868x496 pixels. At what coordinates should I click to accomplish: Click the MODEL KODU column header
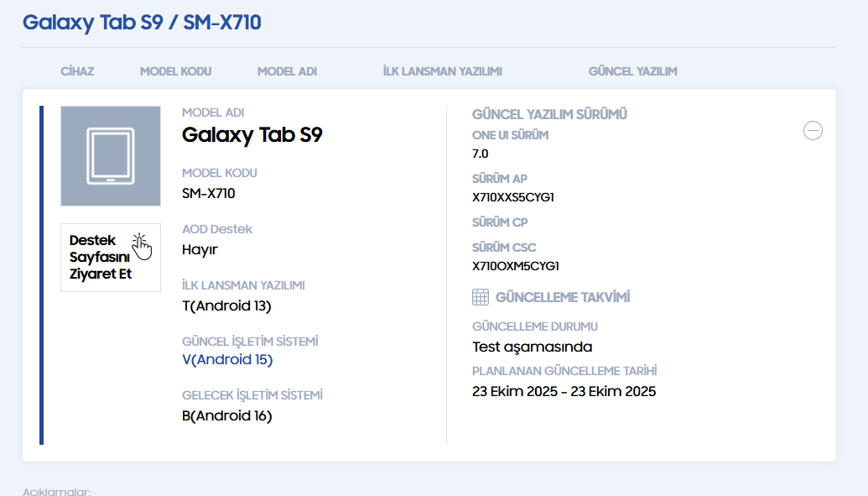coord(175,71)
